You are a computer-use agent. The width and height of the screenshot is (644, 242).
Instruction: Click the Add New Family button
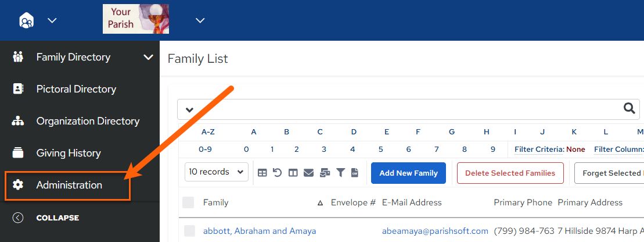click(x=408, y=173)
